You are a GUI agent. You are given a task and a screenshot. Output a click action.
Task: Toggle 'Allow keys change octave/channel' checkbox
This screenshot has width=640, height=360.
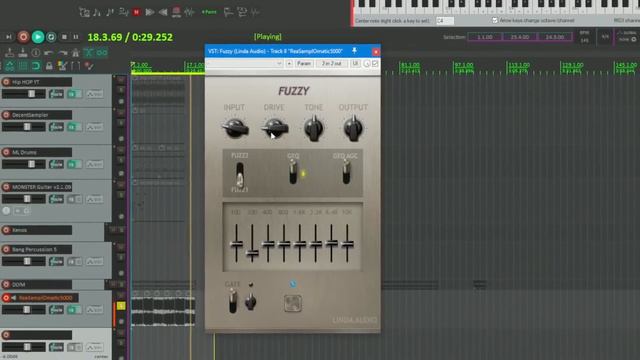click(495, 20)
